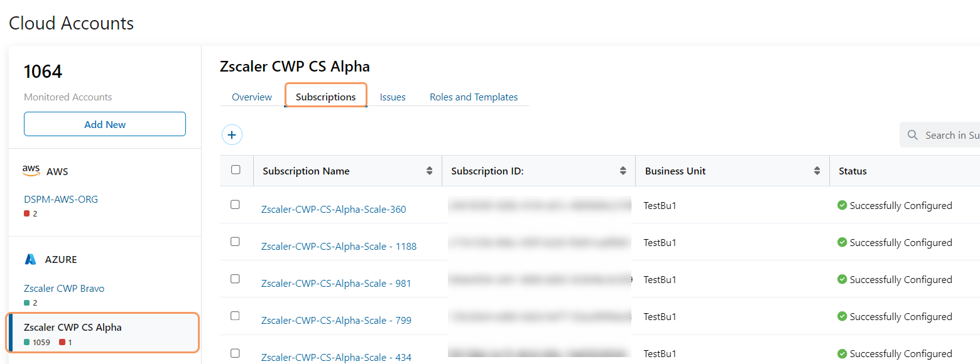The image size is (980, 364).
Task: Click green status icon for Scale - 1188 row
Action: [x=842, y=242]
